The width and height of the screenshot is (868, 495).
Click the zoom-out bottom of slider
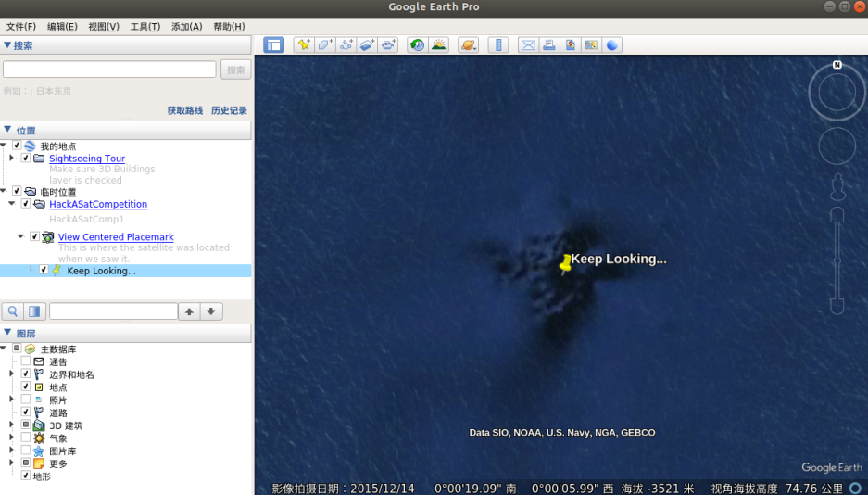[837, 307]
